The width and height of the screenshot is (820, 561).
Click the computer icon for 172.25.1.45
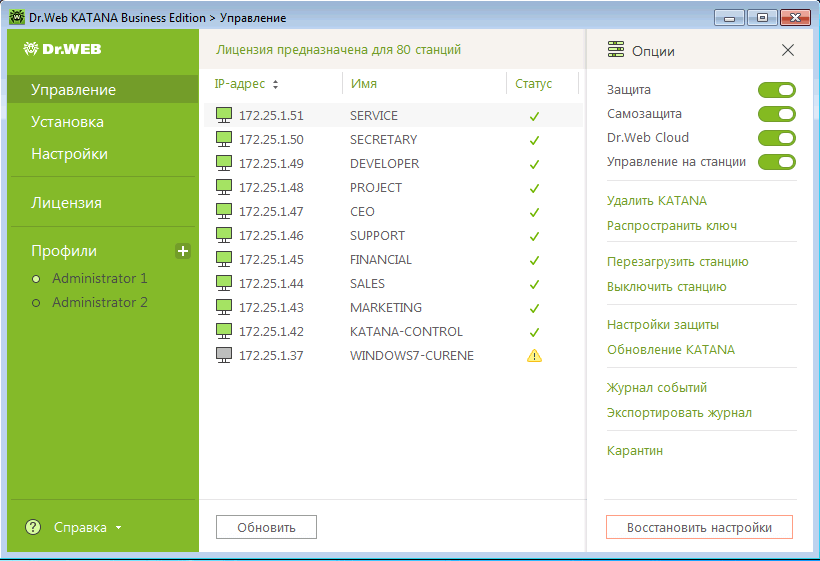point(224,259)
